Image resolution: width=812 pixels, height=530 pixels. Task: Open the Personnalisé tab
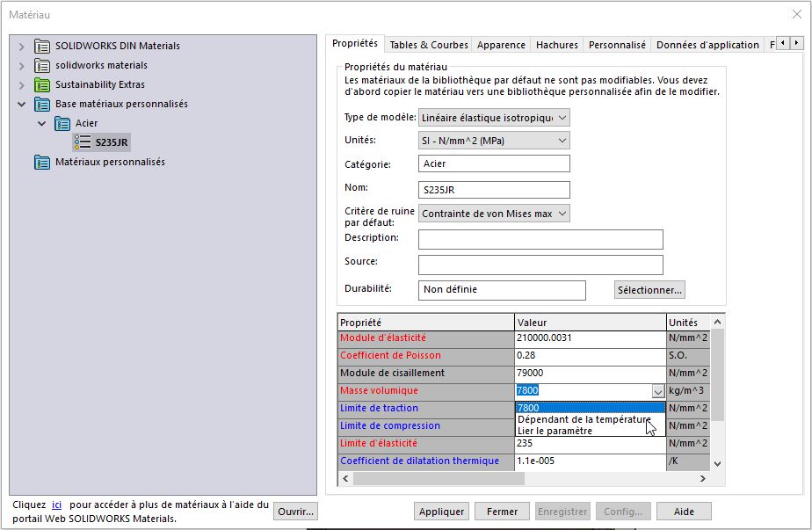point(617,45)
